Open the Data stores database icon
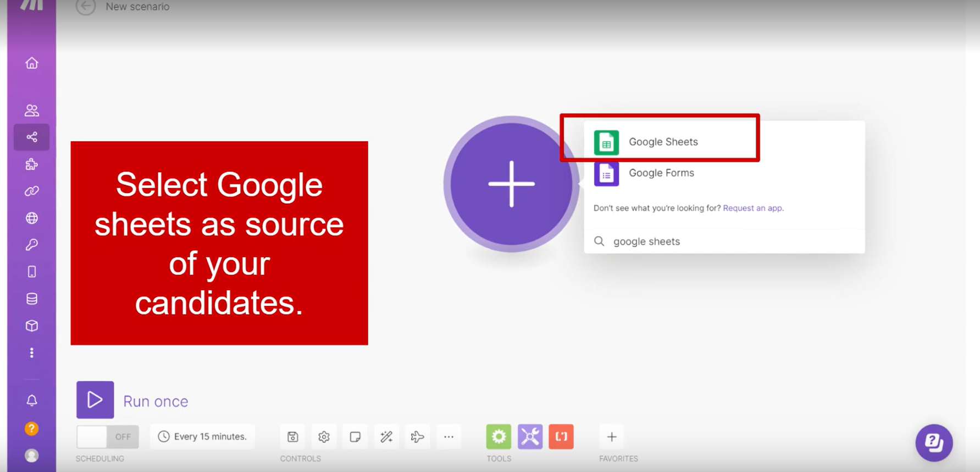This screenshot has height=472, width=980. point(32,299)
